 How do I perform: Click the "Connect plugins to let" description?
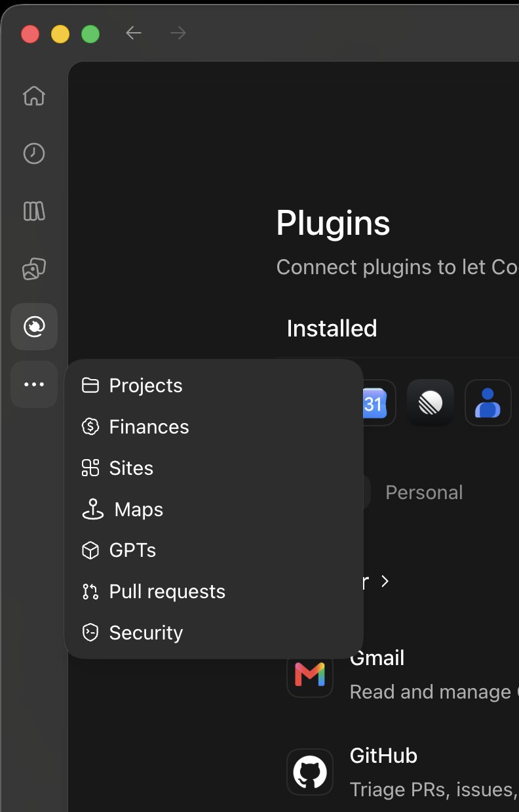[x=396, y=268]
